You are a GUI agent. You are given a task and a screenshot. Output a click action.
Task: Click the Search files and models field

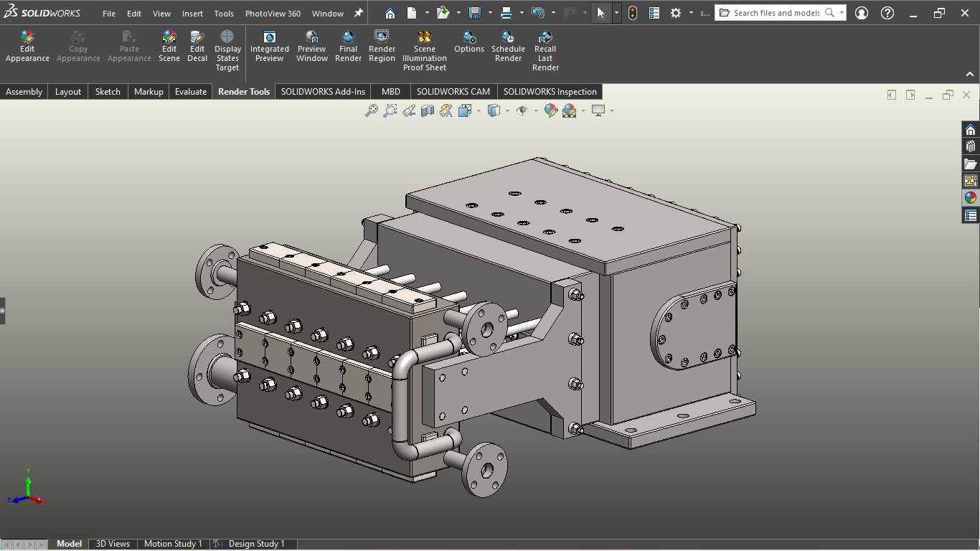pyautogui.click(x=777, y=13)
